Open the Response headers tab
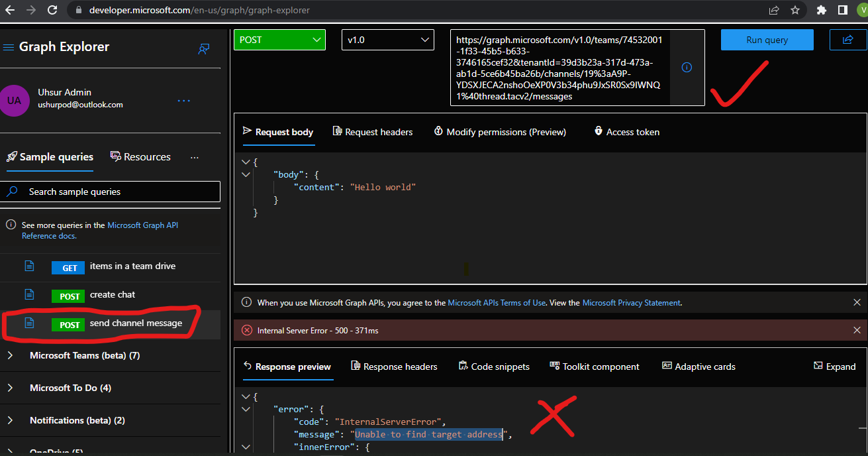Screen dimensions: 868x456 (394, 367)
